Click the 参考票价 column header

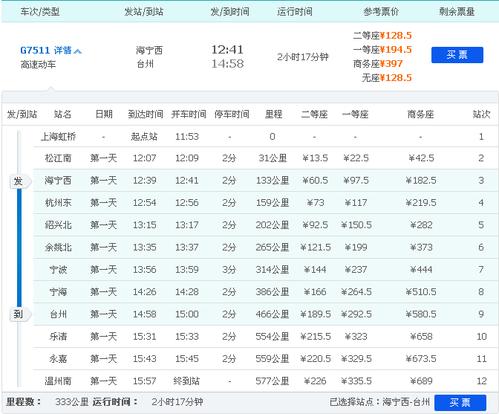pyautogui.click(x=381, y=12)
